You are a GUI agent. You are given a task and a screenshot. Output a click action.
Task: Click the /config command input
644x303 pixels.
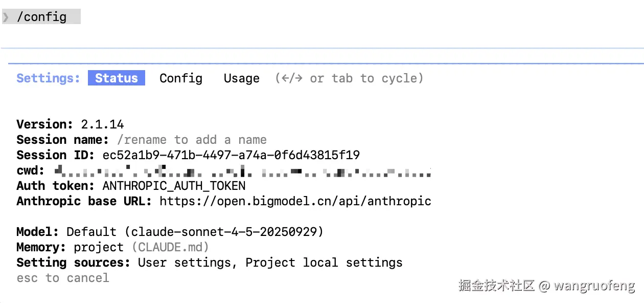(42, 17)
